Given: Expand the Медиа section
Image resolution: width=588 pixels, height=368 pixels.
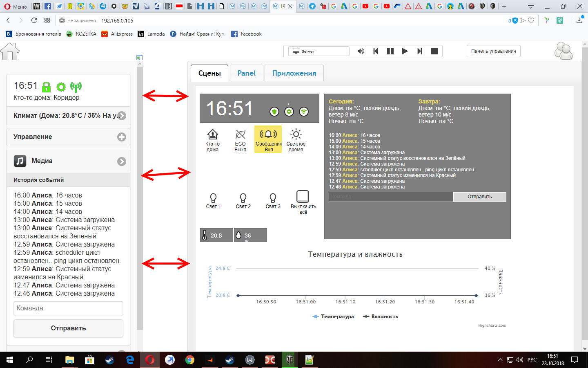Looking at the screenshot, I should 122,162.
